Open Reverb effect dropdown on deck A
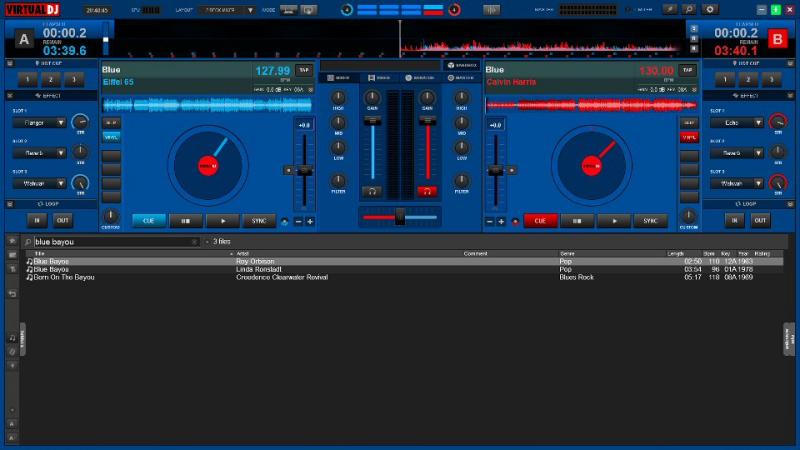This screenshot has width=800, height=450. (39, 153)
